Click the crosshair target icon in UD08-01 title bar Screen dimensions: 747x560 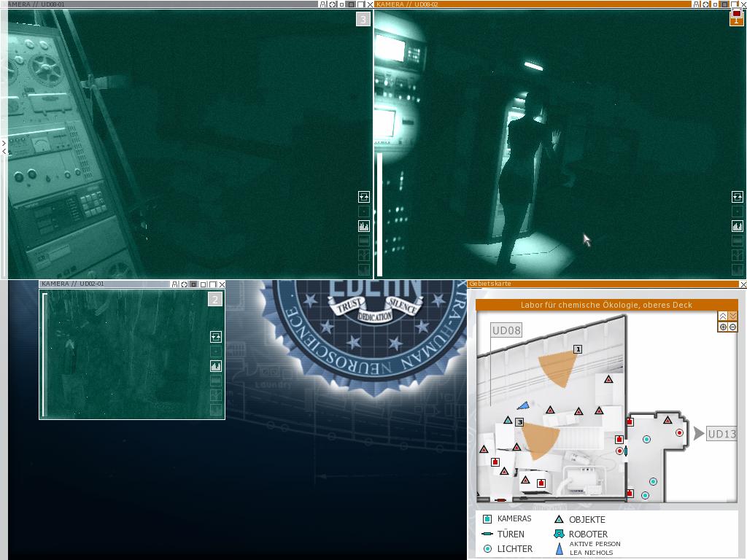[333, 4]
